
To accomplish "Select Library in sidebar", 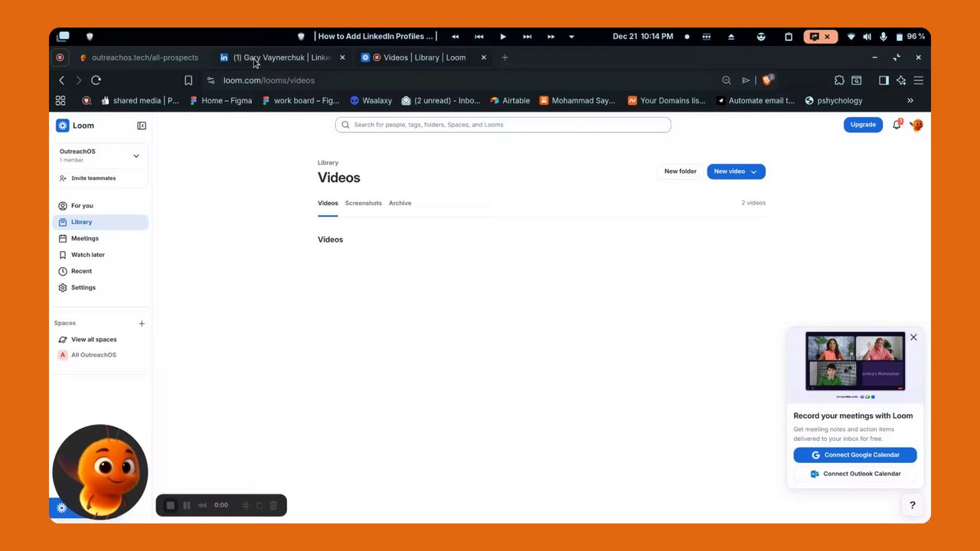I will [x=100, y=222].
